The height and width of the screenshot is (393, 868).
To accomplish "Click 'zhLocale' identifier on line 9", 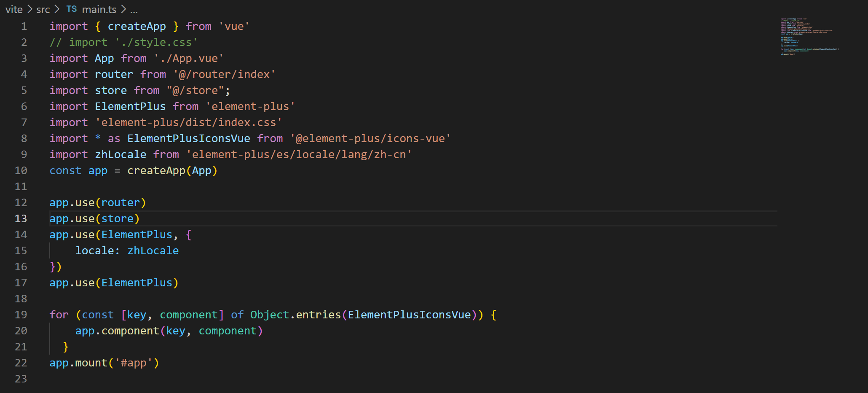I will tap(121, 154).
